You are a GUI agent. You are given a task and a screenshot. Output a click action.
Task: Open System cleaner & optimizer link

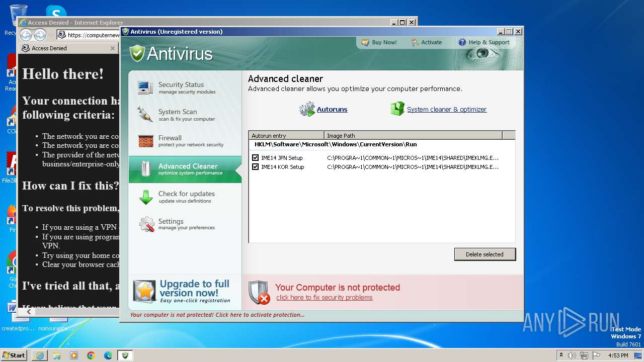pyautogui.click(x=447, y=109)
